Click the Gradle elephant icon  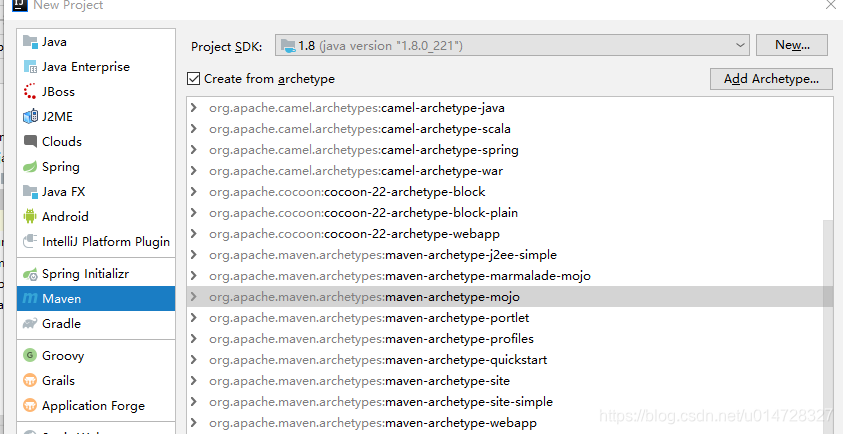coord(31,324)
